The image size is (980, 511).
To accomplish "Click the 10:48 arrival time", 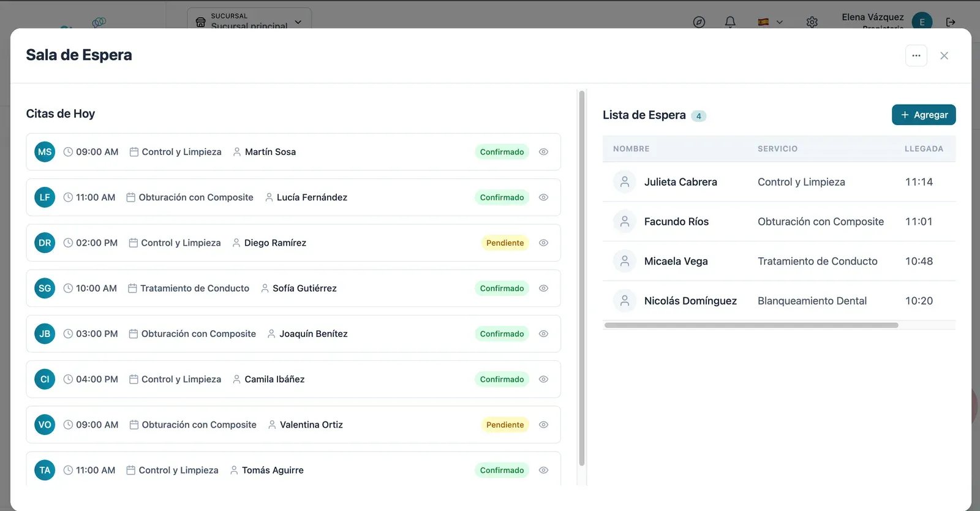I will coord(919,261).
